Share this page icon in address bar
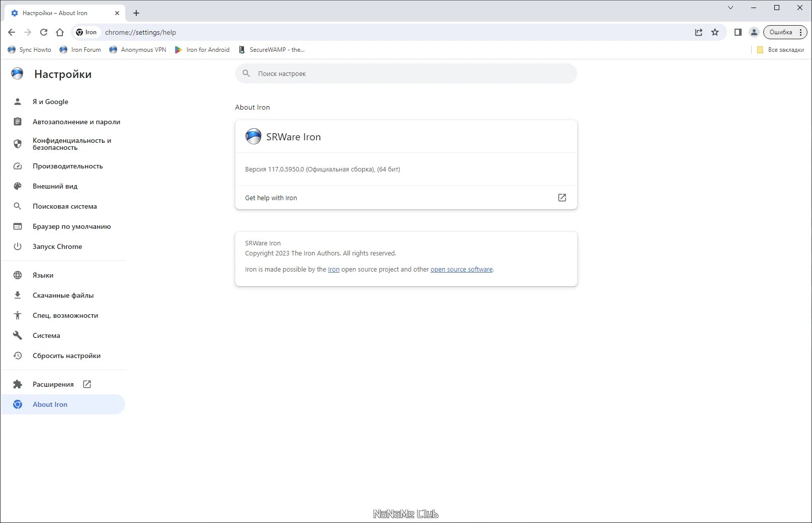The height and width of the screenshot is (523, 812). (x=699, y=32)
